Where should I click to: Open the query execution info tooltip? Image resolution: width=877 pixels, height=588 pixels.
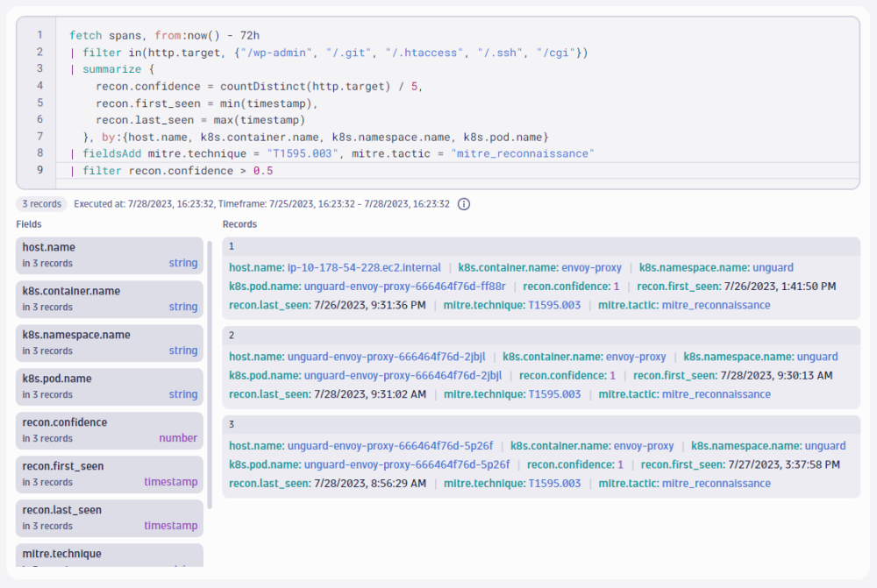coord(463,203)
